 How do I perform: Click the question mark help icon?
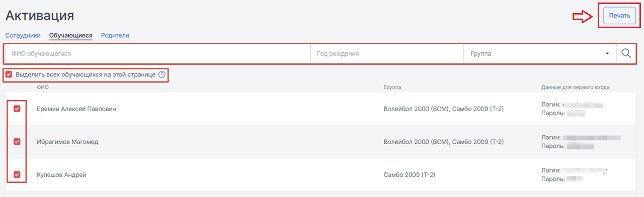(x=162, y=75)
